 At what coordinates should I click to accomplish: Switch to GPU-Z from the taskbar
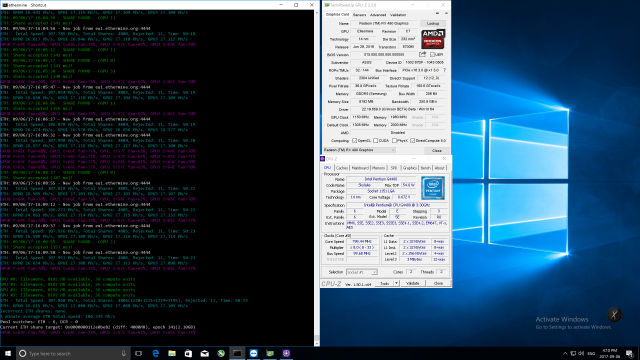tap(270, 353)
